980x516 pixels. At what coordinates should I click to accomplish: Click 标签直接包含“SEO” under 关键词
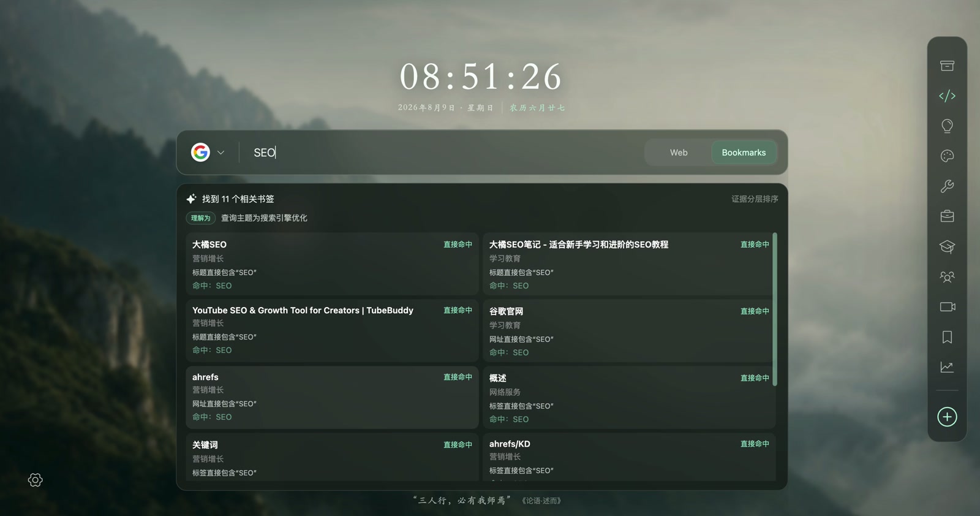click(x=224, y=473)
